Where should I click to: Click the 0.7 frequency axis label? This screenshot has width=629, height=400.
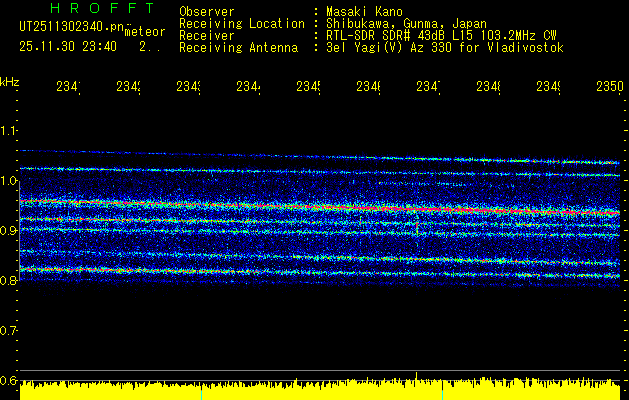point(9,330)
